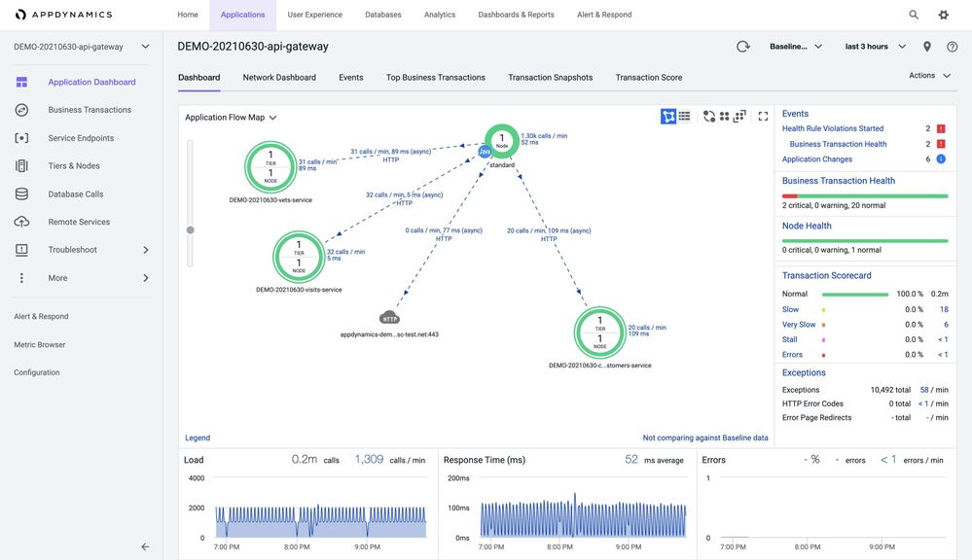Click the More three-dots icon
This screenshot has height=560, width=972.
[21, 278]
